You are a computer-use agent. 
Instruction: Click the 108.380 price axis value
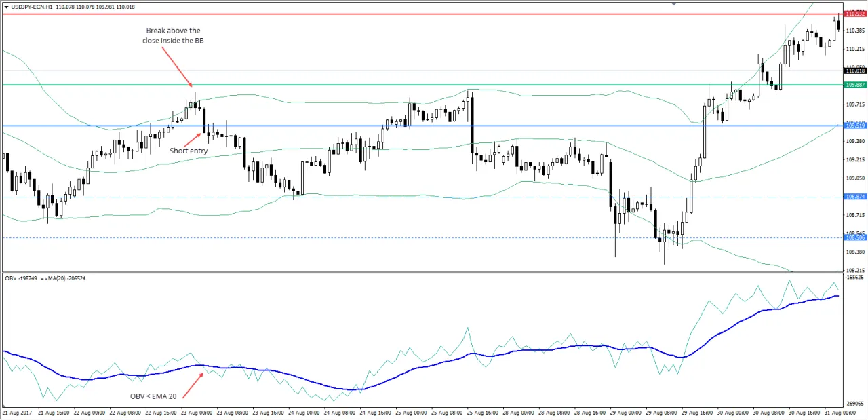click(855, 252)
